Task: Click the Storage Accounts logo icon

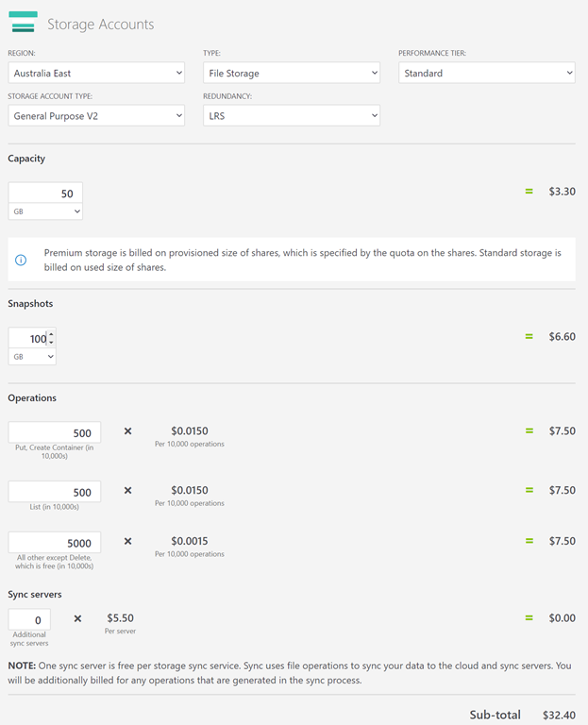Action: click(x=22, y=23)
